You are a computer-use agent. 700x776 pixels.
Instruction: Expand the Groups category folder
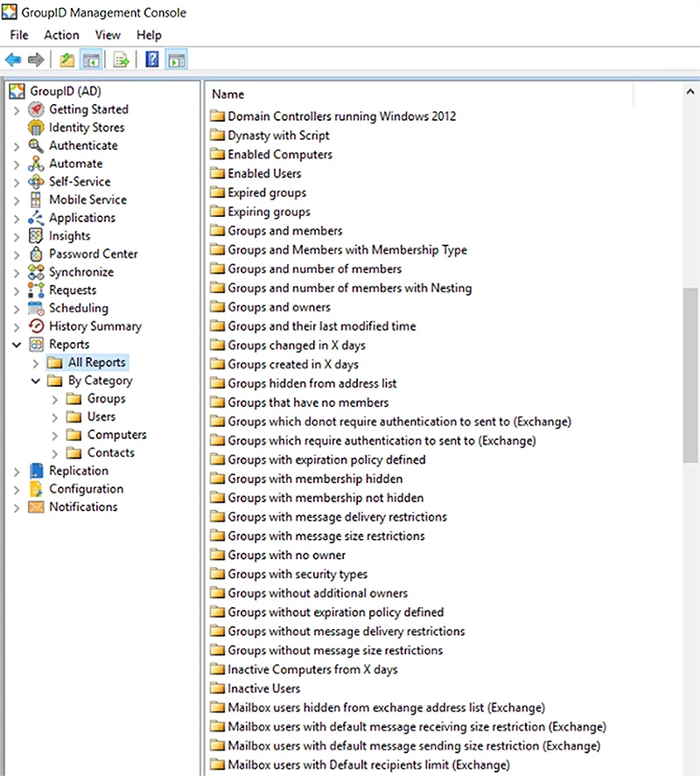(54, 400)
